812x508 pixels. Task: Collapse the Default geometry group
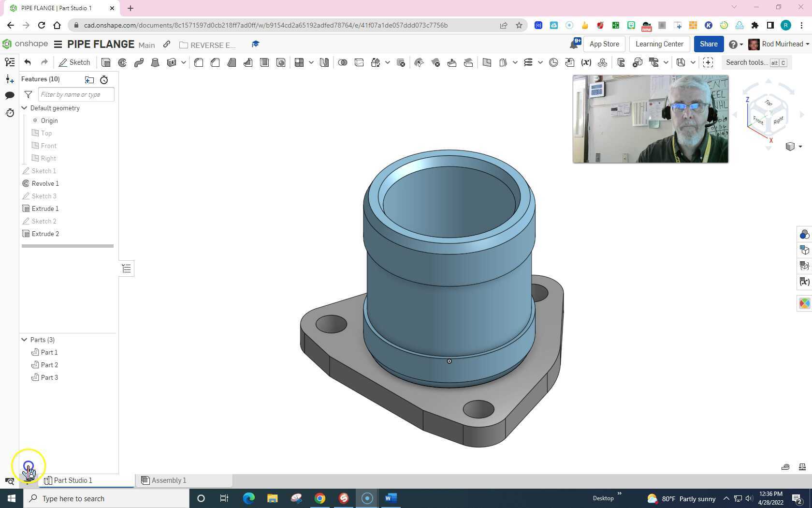(x=24, y=108)
